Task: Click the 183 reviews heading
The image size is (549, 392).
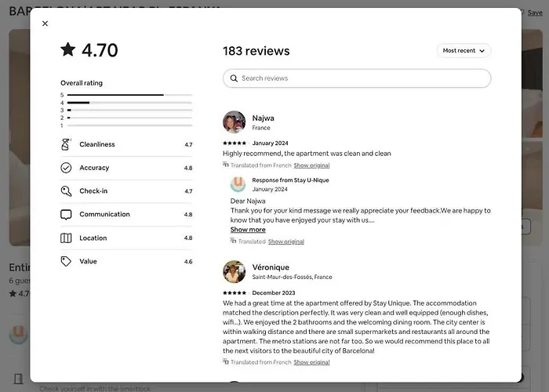Action: tap(256, 51)
